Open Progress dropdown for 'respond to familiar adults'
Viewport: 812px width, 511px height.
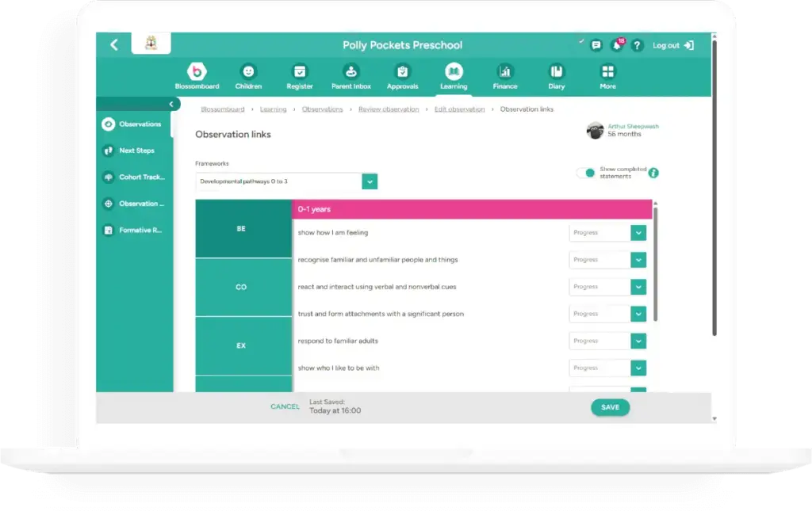[x=638, y=341]
